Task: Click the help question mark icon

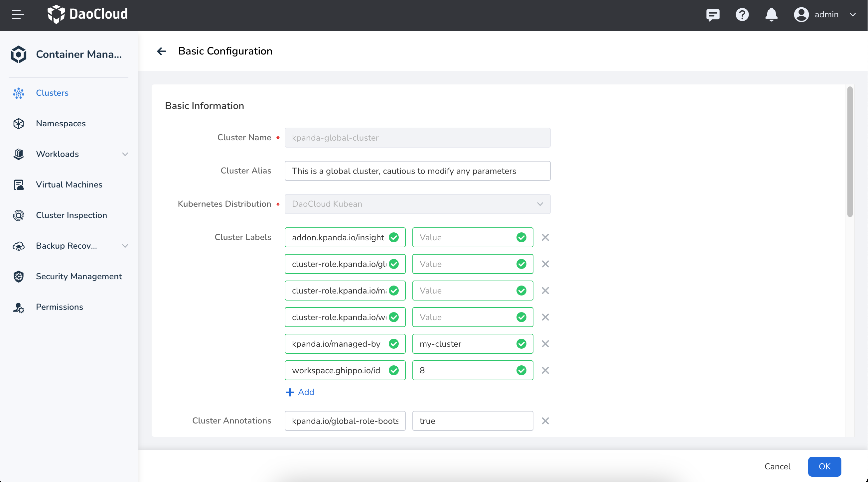Action: pos(742,15)
